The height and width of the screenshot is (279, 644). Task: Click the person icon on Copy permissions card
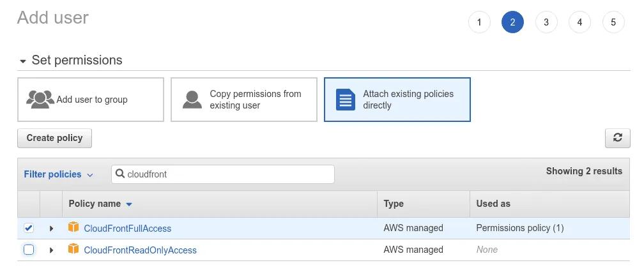click(192, 100)
